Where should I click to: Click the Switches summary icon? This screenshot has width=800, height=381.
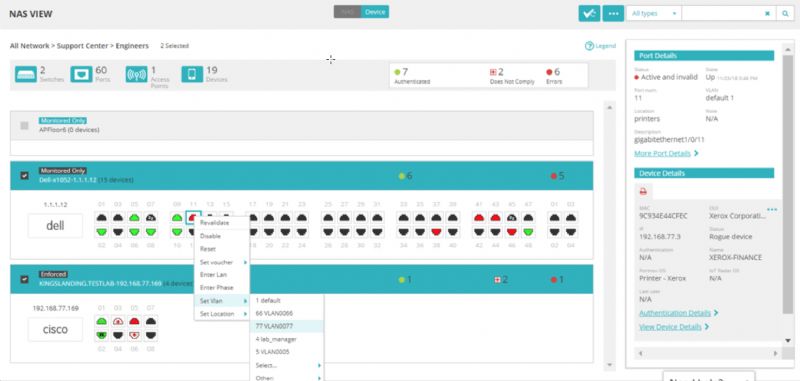pos(26,74)
